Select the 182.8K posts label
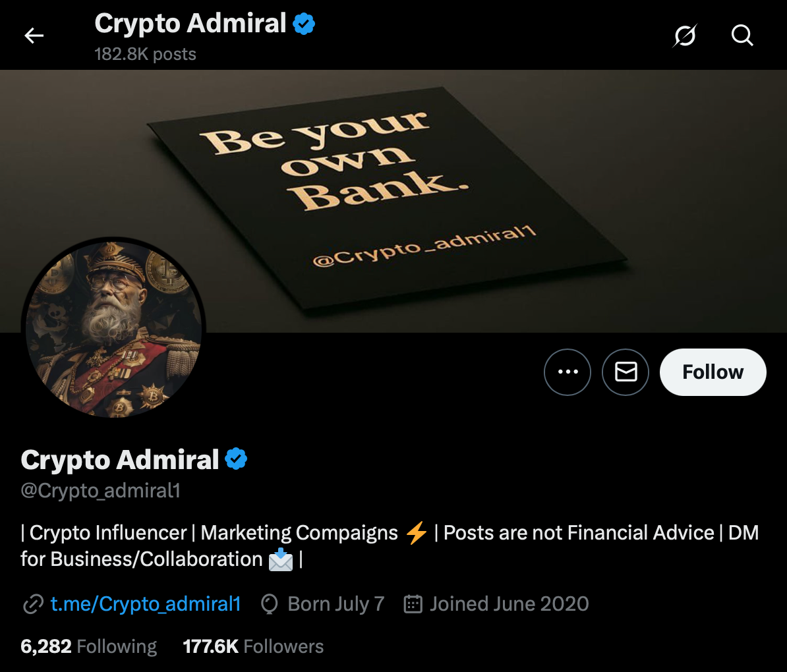787x672 pixels. pyautogui.click(x=145, y=54)
